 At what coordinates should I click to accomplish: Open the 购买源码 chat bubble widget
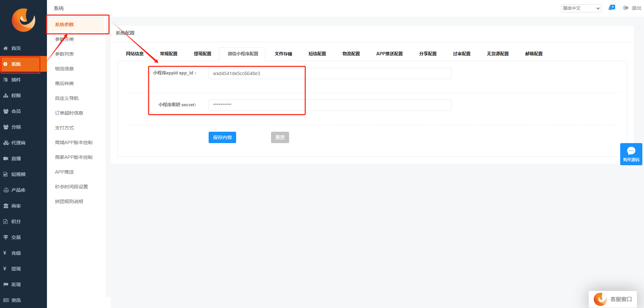631,154
